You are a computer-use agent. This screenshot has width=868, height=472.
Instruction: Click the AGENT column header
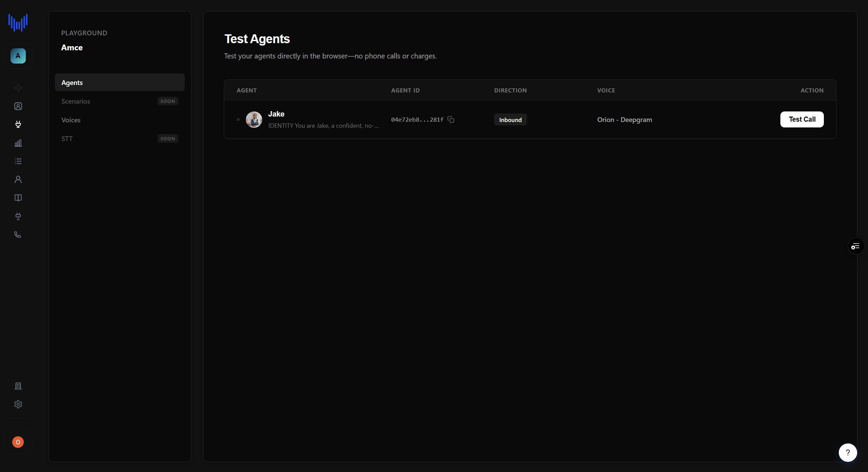point(247,90)
